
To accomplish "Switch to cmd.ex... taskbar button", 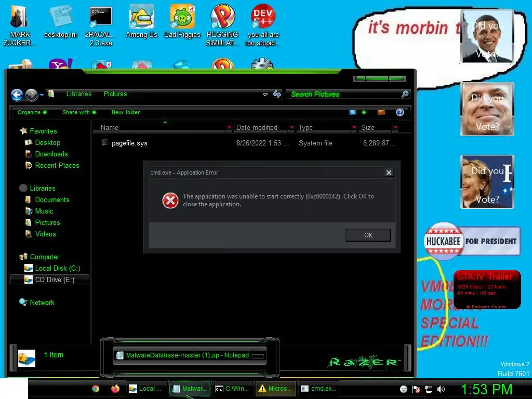I will 319,389.
